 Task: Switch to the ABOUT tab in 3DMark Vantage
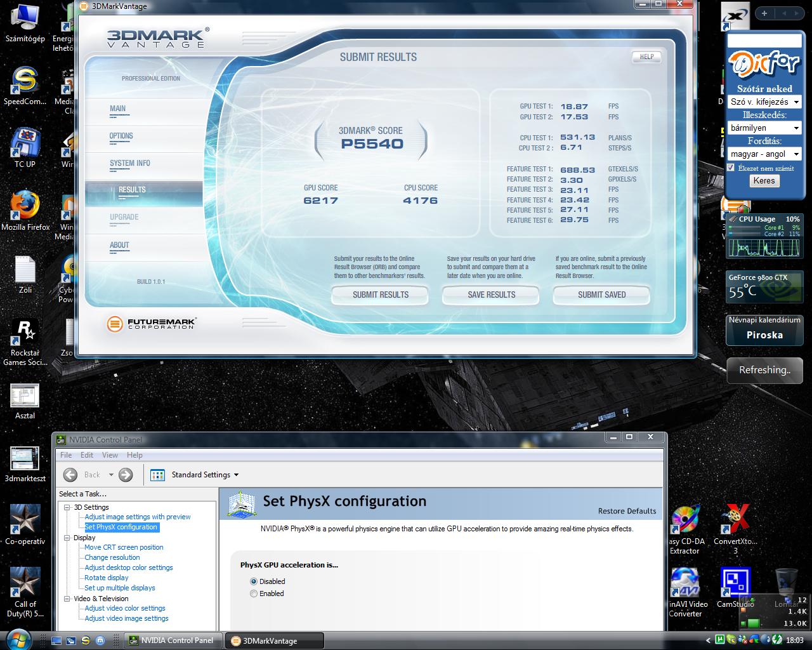[x=143, y=248]
